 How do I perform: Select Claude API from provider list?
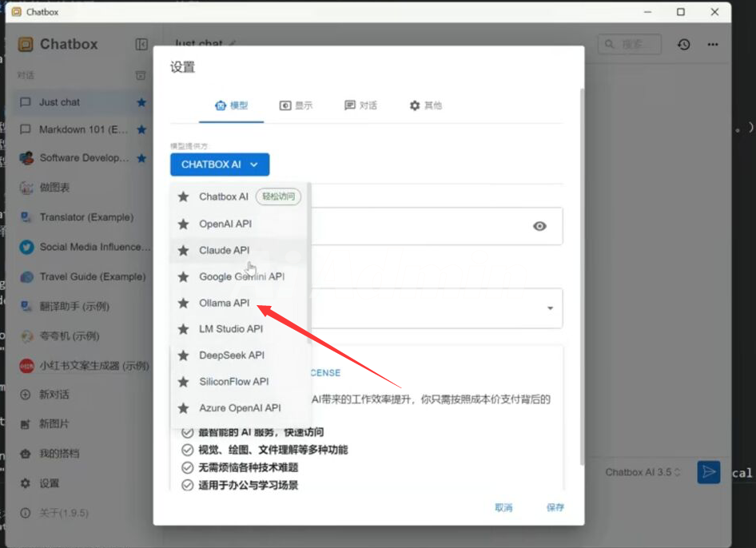point(224,250)
